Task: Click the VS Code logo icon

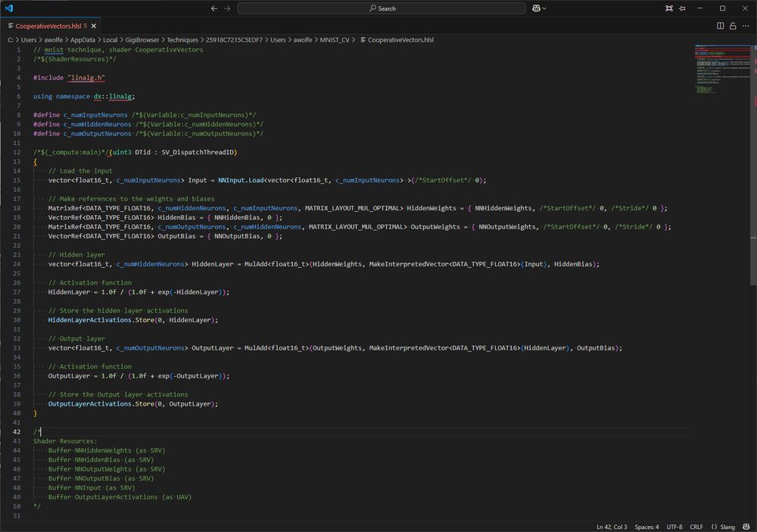Action: pos(8,8)
